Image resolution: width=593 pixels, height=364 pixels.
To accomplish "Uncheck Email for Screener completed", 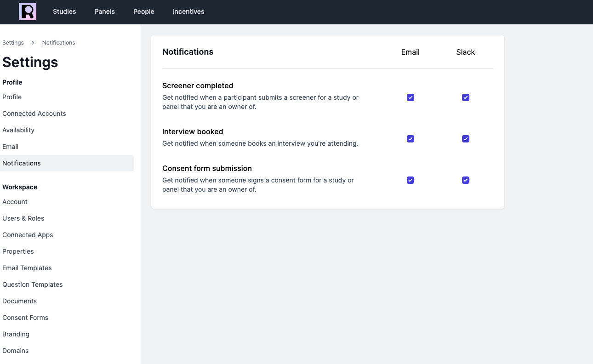I will pos(411,97).
